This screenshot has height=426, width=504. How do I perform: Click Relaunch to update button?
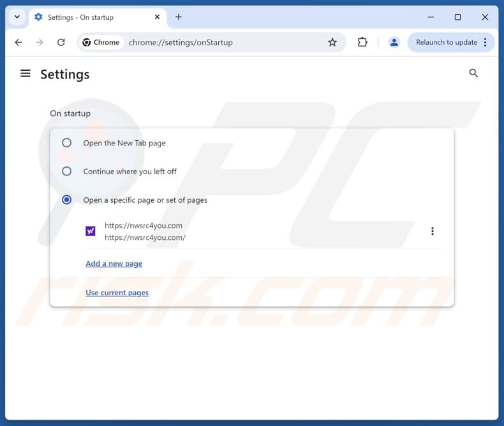click(x=446, y=42)
